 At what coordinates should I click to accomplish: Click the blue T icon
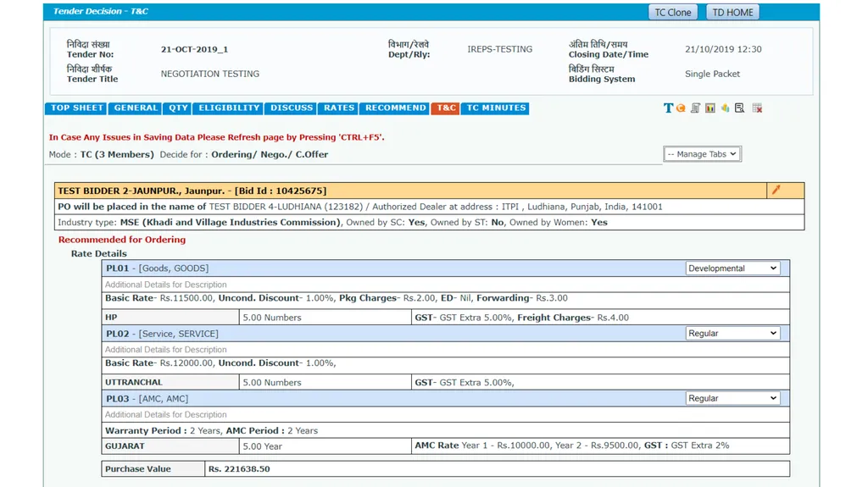[x=668, y=108]
